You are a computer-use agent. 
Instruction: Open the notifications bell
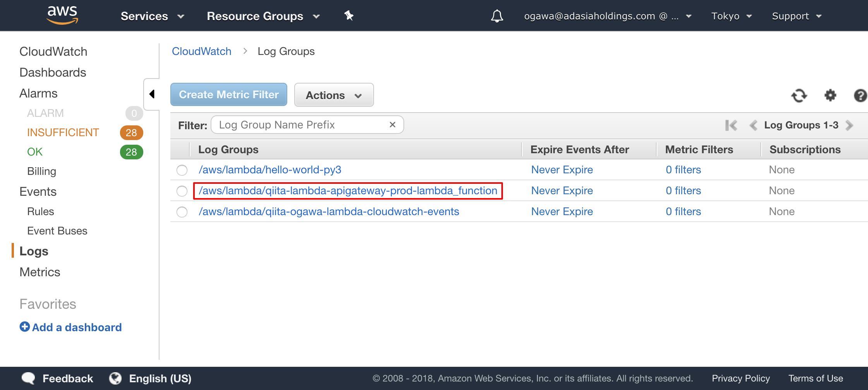point(497,15)
